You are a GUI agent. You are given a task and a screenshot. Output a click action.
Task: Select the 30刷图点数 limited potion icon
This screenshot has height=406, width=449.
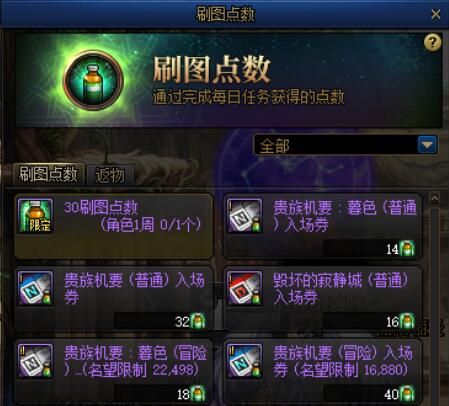pyautogui.click(x=35, y=216)
